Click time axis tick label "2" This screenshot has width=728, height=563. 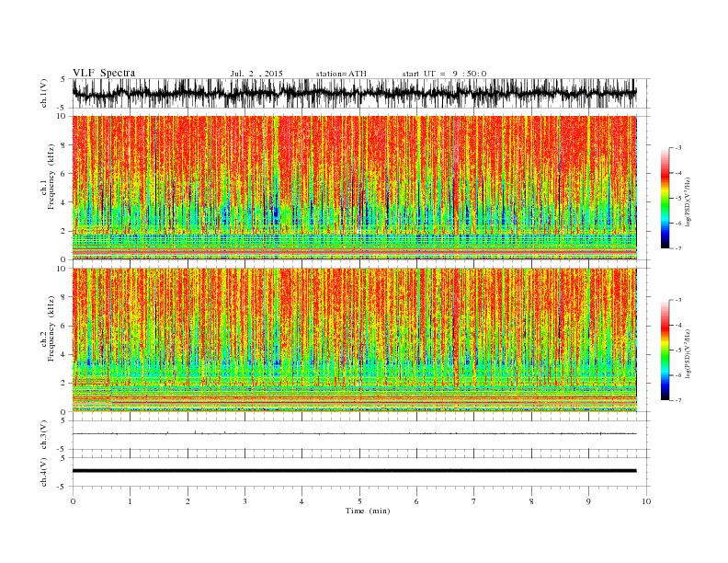coord(188,501)
